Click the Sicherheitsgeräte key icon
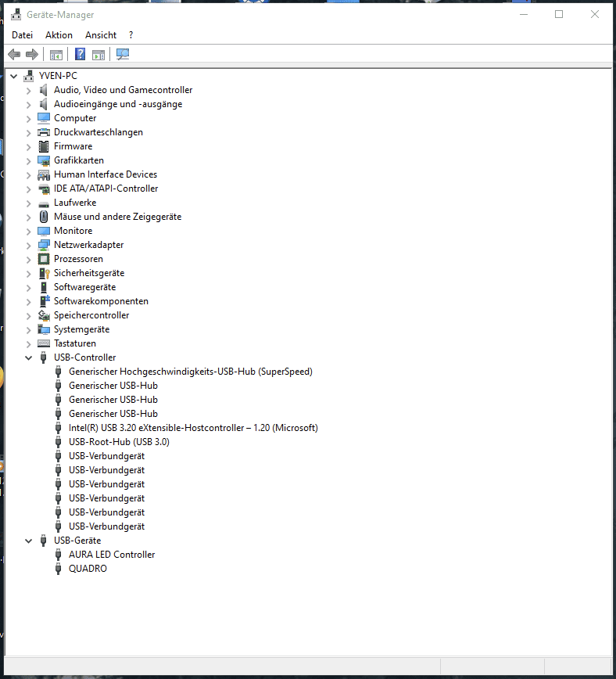This screenshot has height=679, width=616. (44, 273)
